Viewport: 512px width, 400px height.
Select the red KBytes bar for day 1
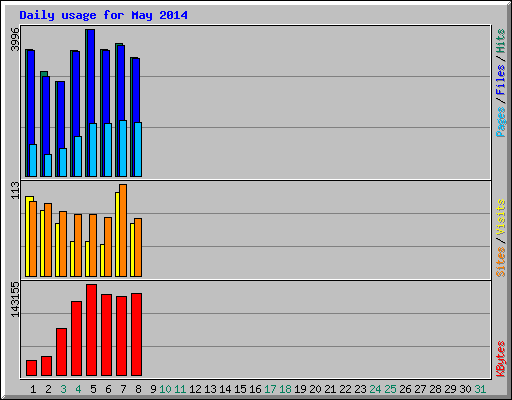click(x=31, y=368)
